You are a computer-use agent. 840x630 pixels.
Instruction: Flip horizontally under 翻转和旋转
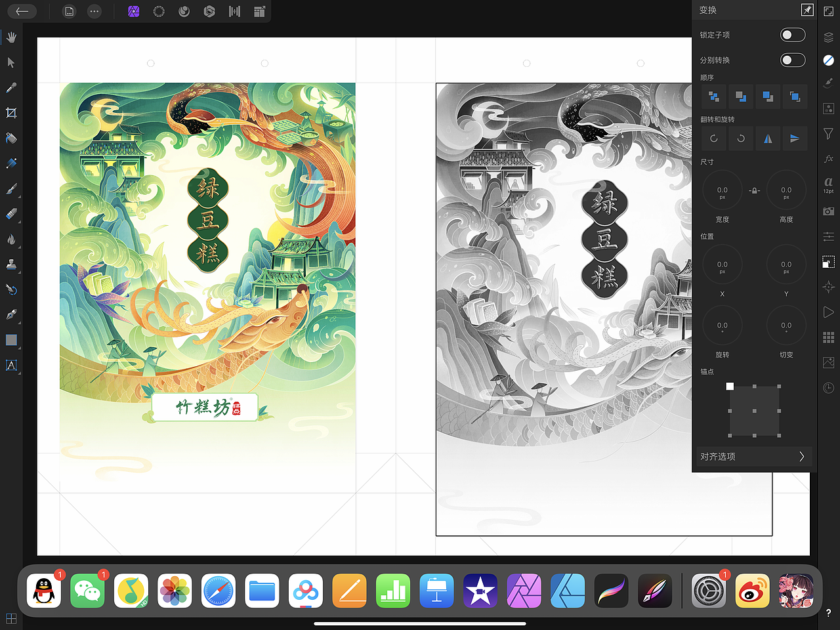[768, 138]
